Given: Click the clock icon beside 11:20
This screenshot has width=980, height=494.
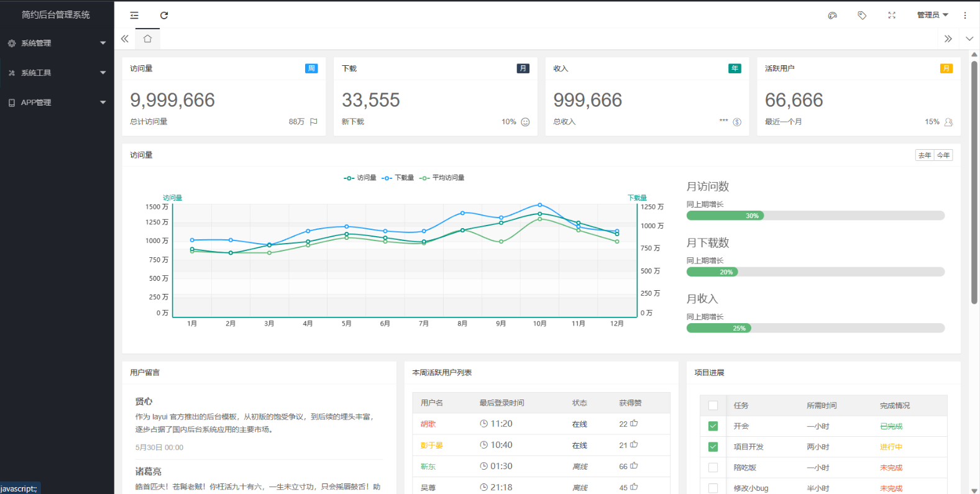Looking at the screenshot, I should [483, 424].
